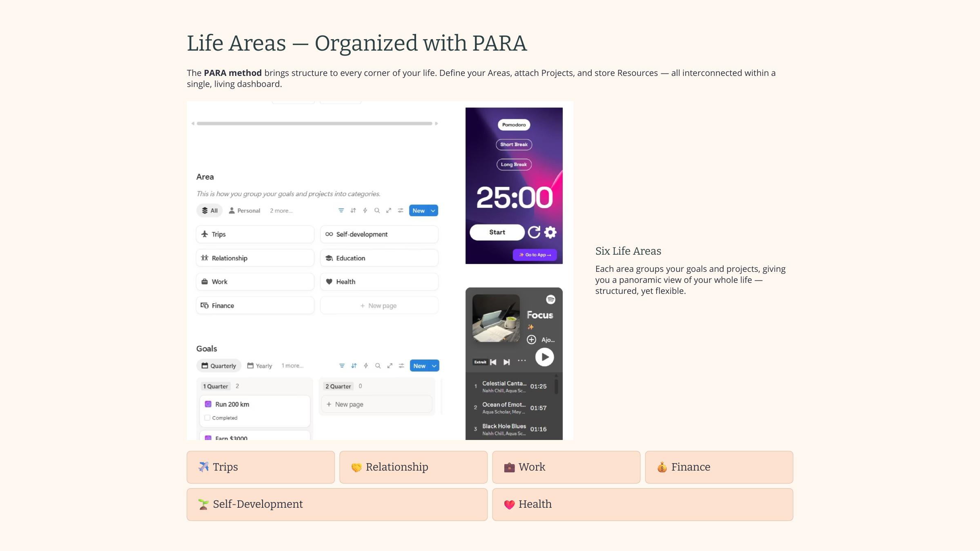This screenshot has width=980, height=551.
Task: Switch to the Personal area tab
Action: 245,211
